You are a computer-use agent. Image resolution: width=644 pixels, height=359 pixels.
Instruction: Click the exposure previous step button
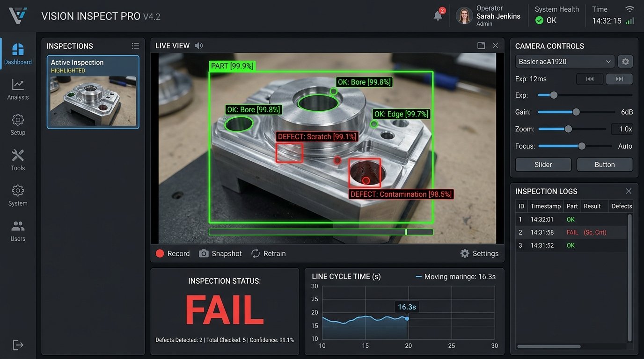[x=590, y=79]
